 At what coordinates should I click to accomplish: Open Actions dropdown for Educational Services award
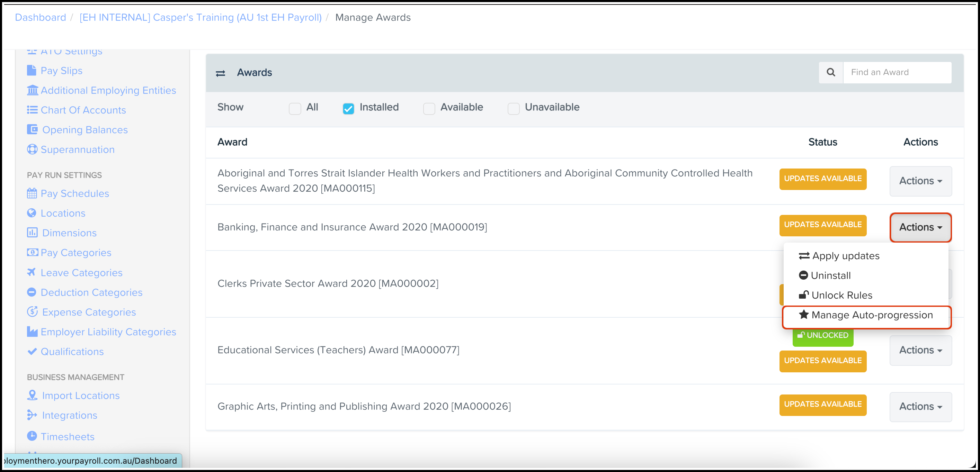pos(920,350)
